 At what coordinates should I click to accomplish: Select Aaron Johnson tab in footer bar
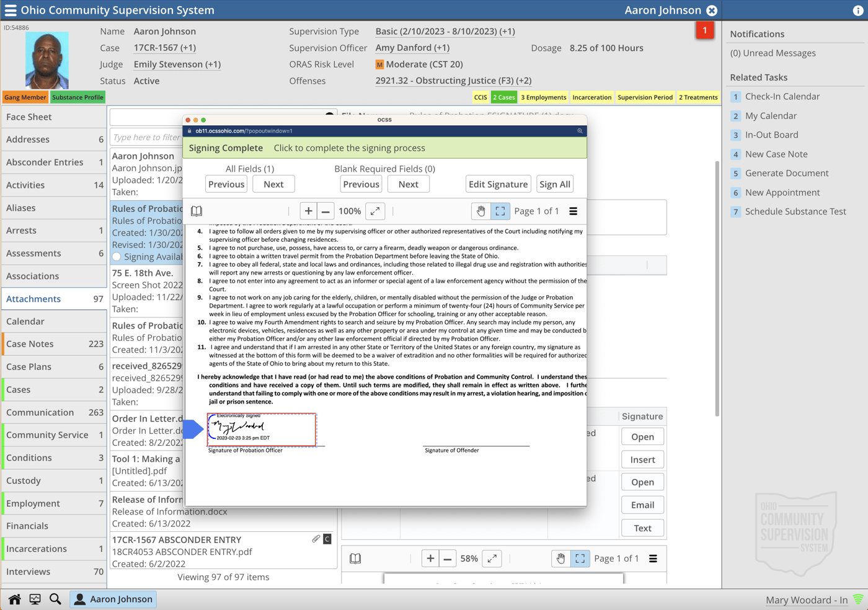click(113, 599)
